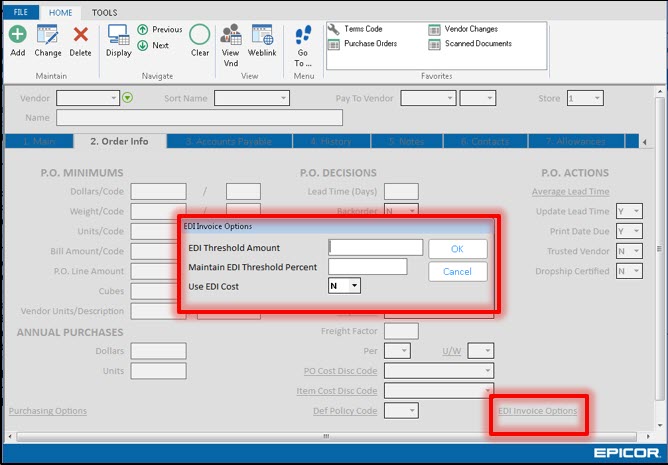The image size is (668, 465).
Task: Click OK in EDI Invoice Options
Action: (x=457, y=249)
